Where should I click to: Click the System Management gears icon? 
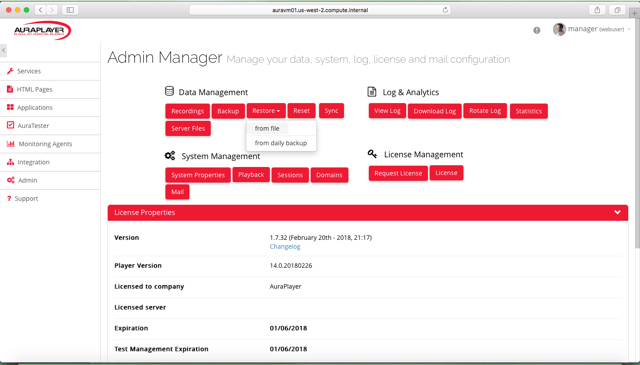point(170,156)
